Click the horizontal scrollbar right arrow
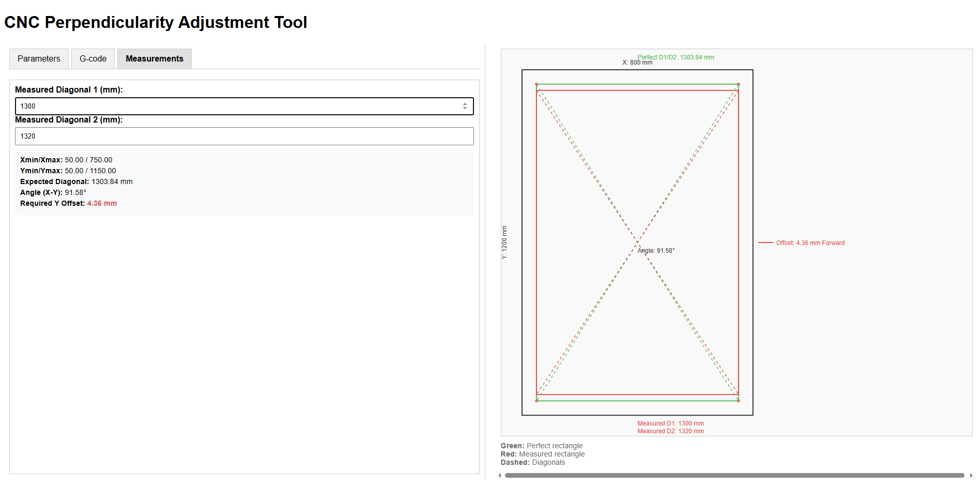 (x=971, y=475)
